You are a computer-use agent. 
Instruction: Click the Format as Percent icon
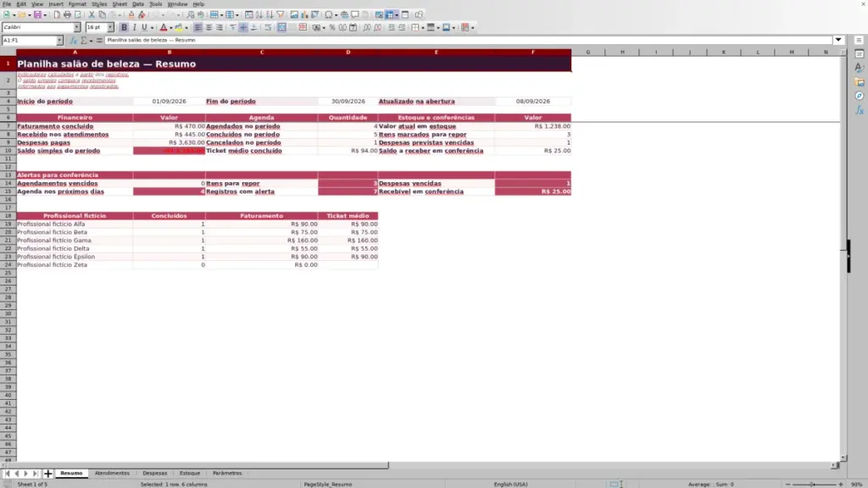tap(332, 28)
